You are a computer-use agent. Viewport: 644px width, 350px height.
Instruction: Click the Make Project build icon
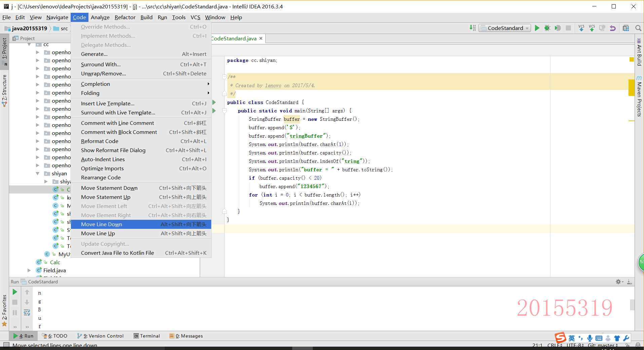472,28
